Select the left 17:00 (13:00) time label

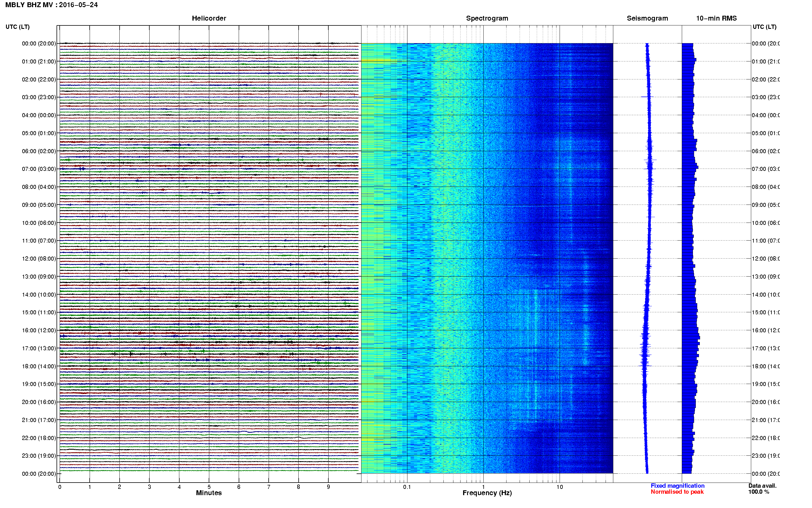click(39, 348)
